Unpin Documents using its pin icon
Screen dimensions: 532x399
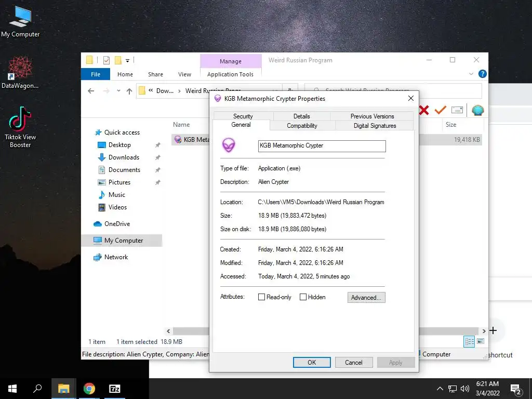tap(158, 170)
